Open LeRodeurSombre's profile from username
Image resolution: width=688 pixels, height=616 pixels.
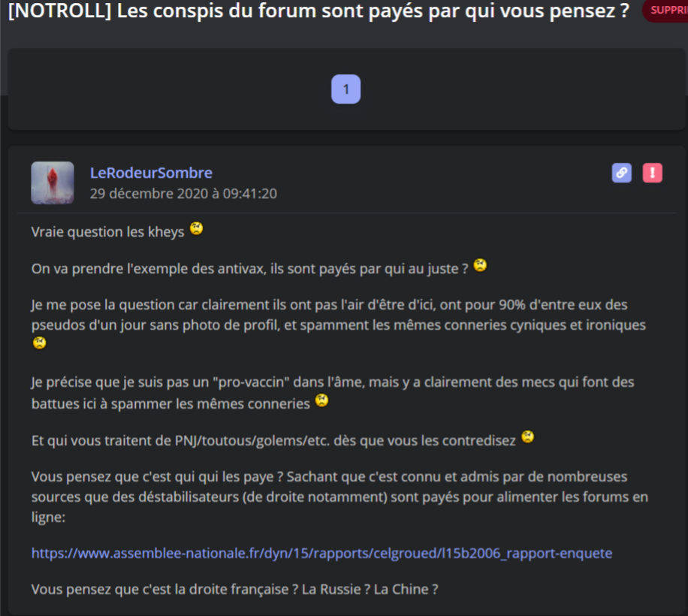pyautogui.click(x=151, y=173)
